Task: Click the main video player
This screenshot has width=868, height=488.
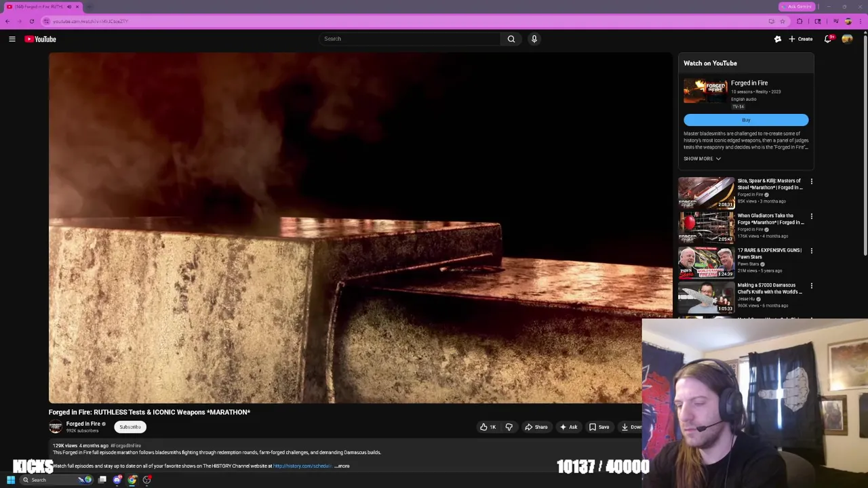Action: [360, 228]
